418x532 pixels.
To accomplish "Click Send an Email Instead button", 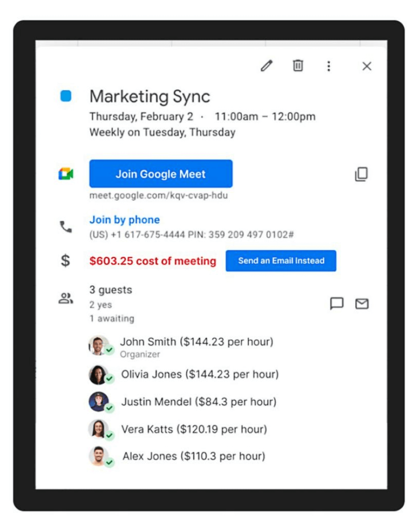I will [281, 261].
